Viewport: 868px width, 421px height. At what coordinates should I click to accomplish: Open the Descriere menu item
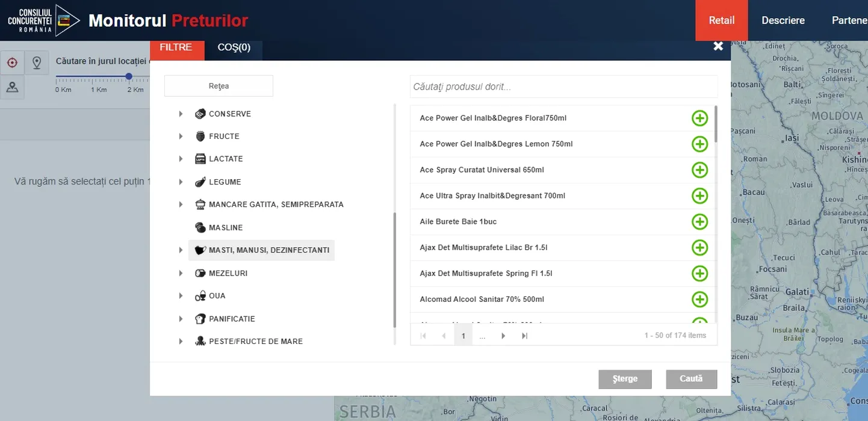pos(783,20)
